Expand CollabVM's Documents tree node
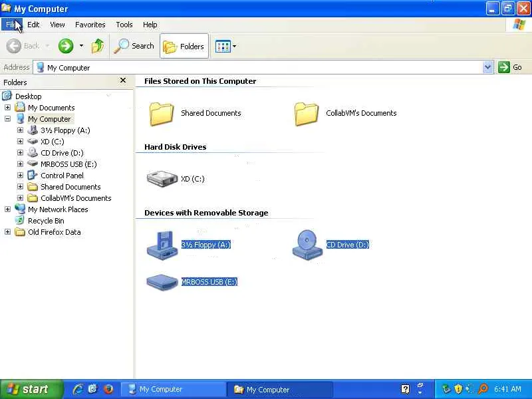The image size is (532, 399). 20,198
